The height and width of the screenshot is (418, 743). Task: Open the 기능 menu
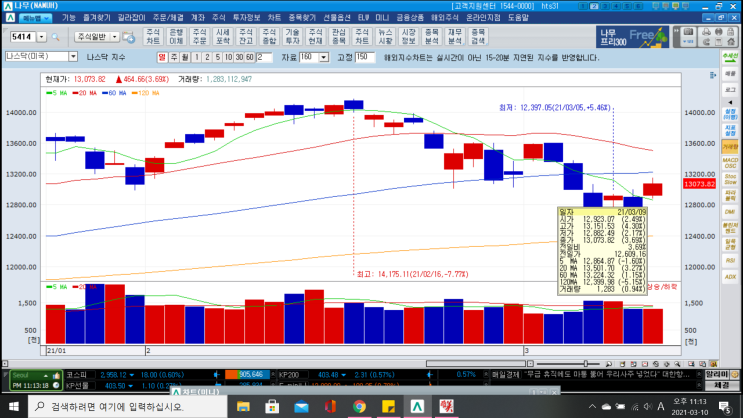[x=69, y=18]
